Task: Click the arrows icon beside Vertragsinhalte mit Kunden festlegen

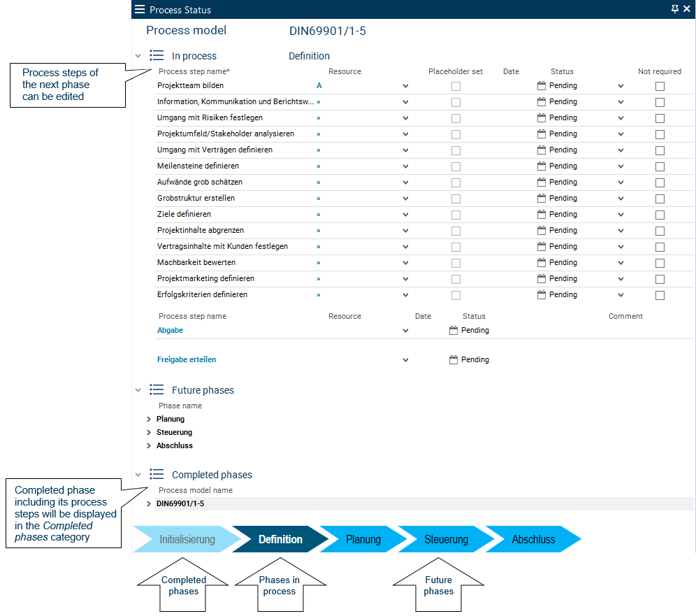Action: coord(319,247)
